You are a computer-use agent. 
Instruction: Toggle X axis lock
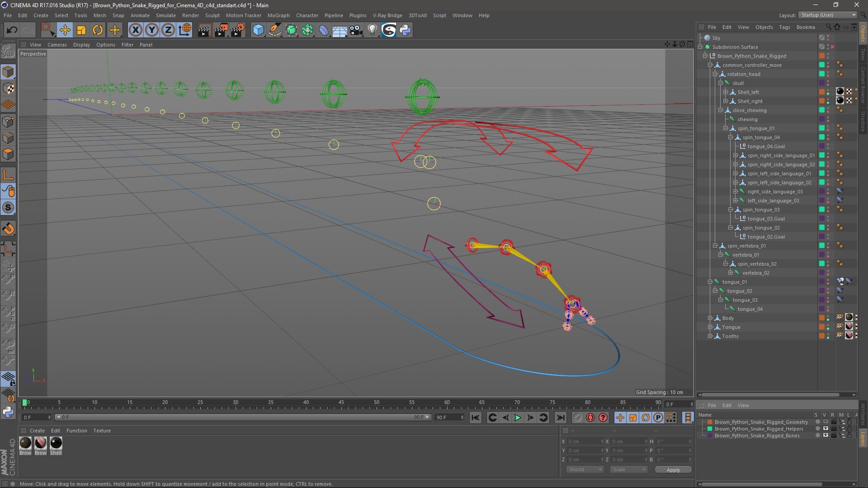click(135, 30)
